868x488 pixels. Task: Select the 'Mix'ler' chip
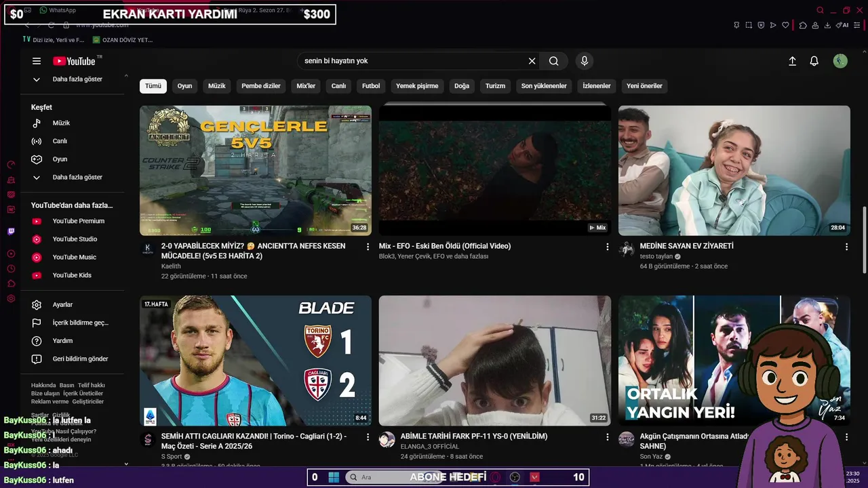click(306, 86)
